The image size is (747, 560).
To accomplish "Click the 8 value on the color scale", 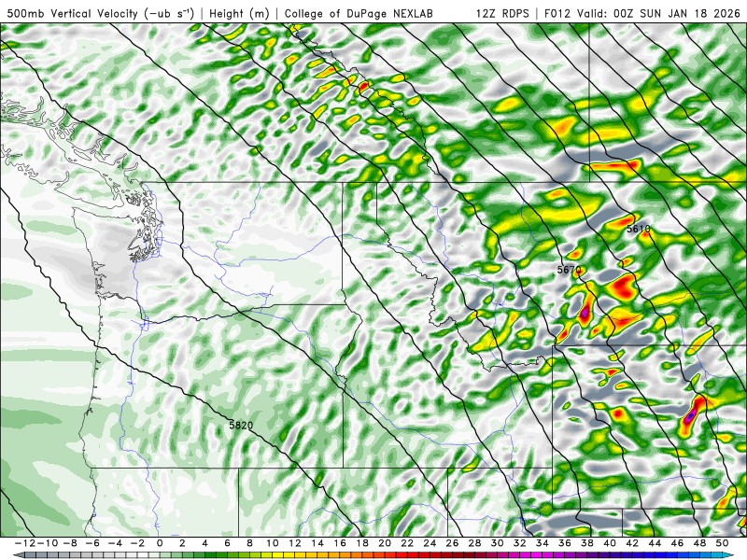I will tap(249, 543).
